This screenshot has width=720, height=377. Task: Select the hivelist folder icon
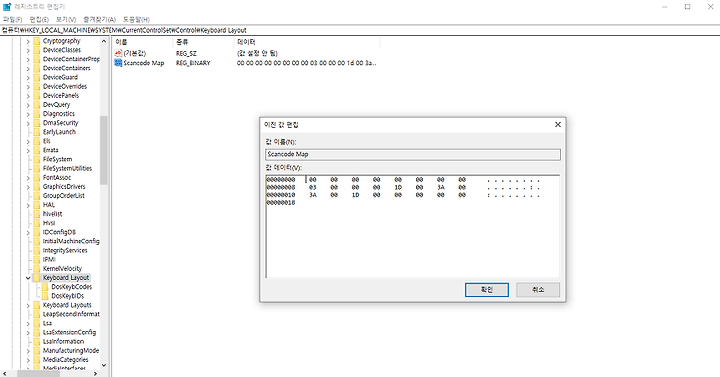pos(37,214)
